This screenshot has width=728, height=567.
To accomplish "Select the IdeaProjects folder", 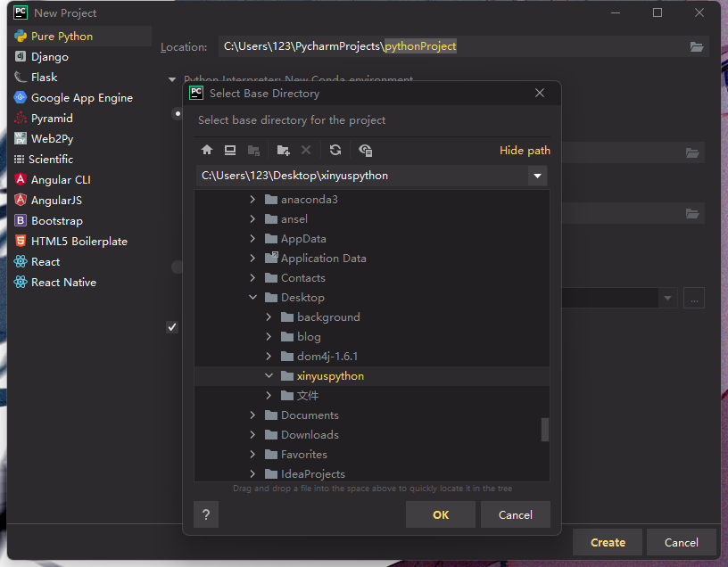I will (313, 473).
